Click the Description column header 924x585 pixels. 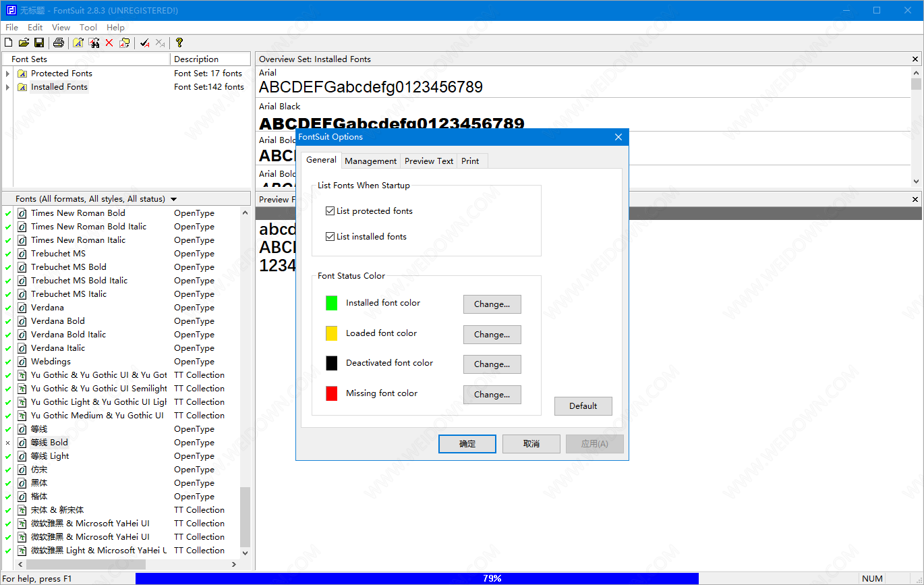(210, 59)
